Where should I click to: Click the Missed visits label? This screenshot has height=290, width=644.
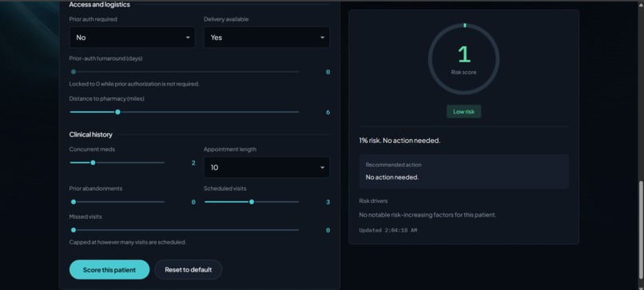(85, 217)
